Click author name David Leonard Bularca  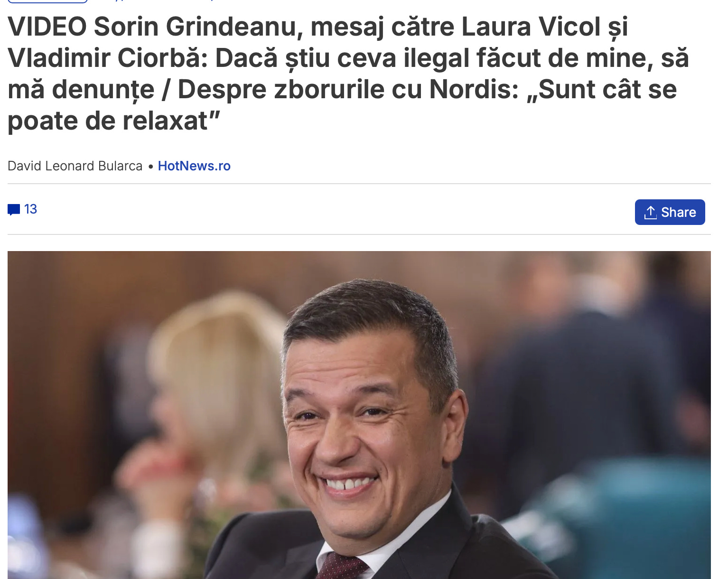[x=75, y=166]
